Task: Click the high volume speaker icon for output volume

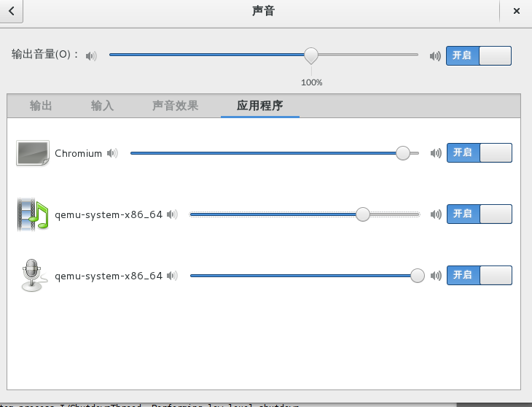Action: [435, 55]
